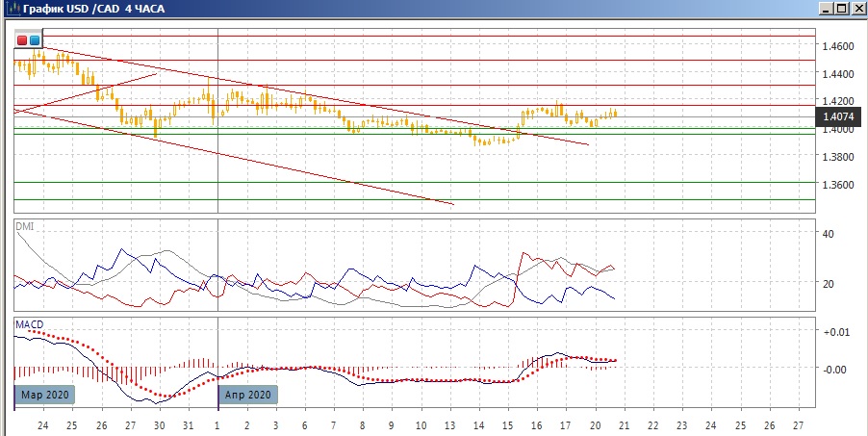Click the 1.3600 price axis label
This screenshot has height=436, width=868.
click(837, 185)
